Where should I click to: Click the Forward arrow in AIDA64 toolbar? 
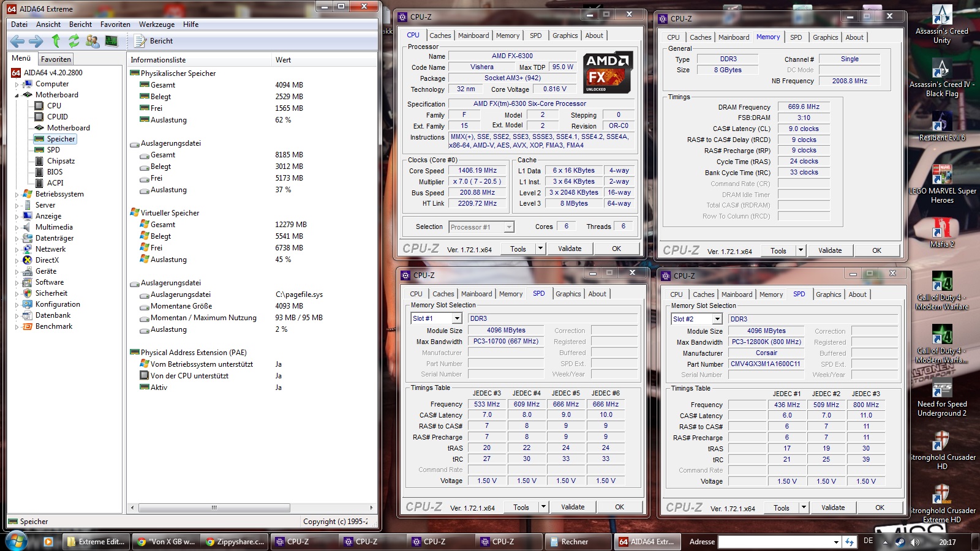pos(36,41)
